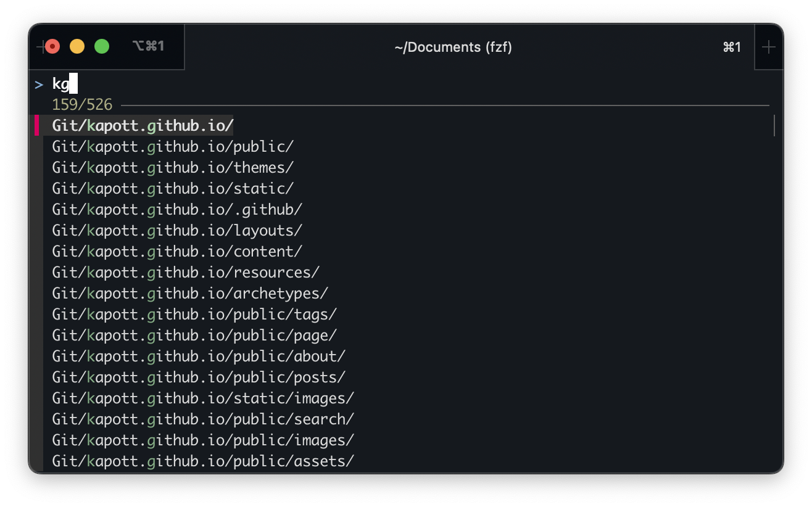Select the public/search/ directory result
Viewport: 812px width, 507px height.
click(203, 419)
